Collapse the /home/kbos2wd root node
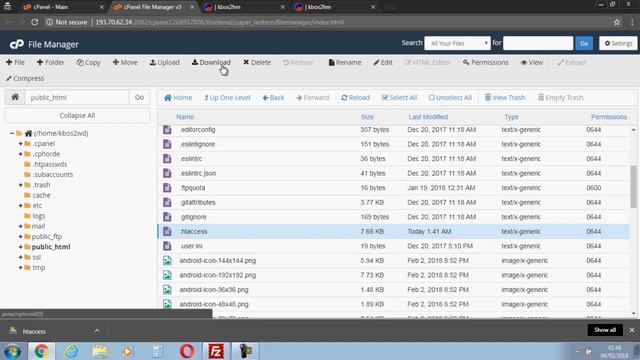This screenshot has height=360, width=640. 12,133
